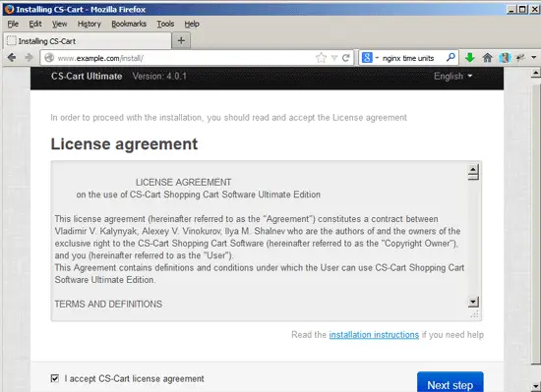Go back with the browser back arrow
The height and width of the screenshot is (392, 541).
pos(12,58)
